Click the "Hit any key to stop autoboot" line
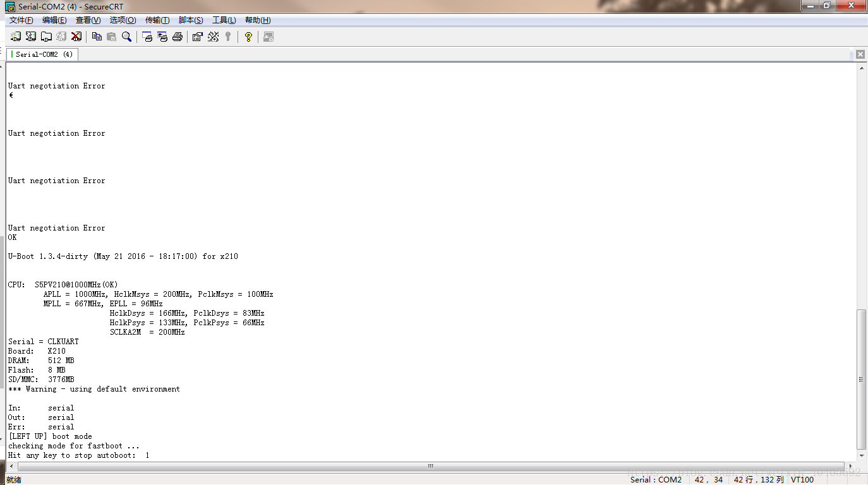The image size is (868, 485). point(79,455)
